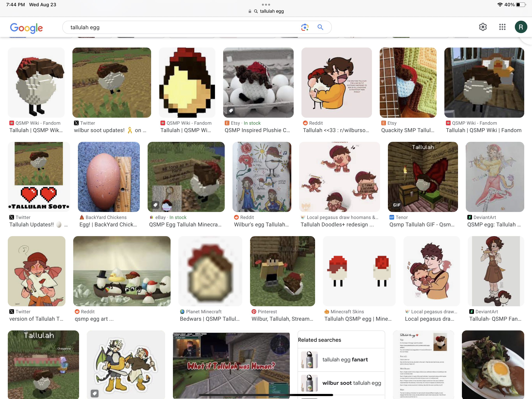This screenshot has height=399, width=532.
Task: Open Tallulah Doodles redesign image
Action: tap(340, 177)
